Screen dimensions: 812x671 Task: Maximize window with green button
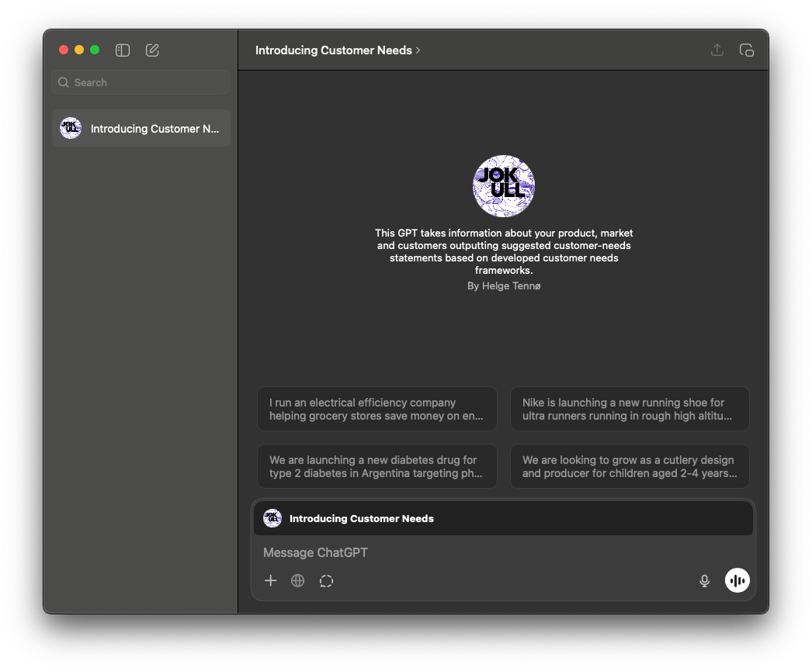point(95,50)
